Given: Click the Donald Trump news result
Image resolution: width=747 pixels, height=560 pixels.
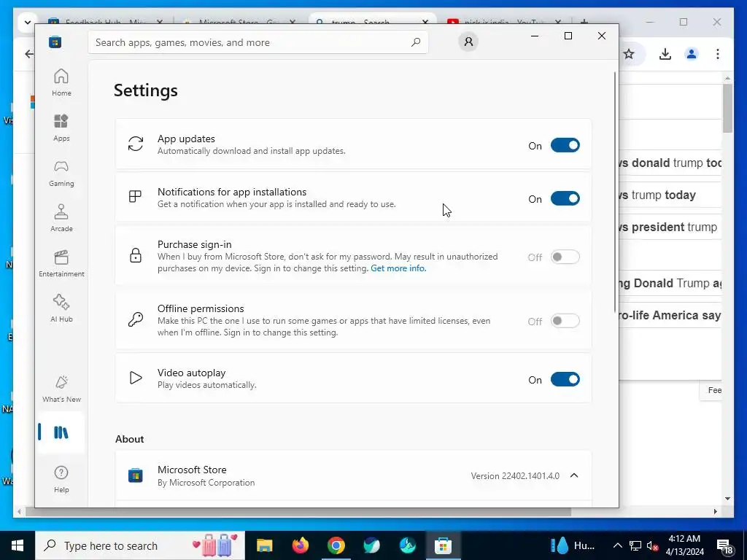Looking at the screenshot, I should [x=670, y=284].
